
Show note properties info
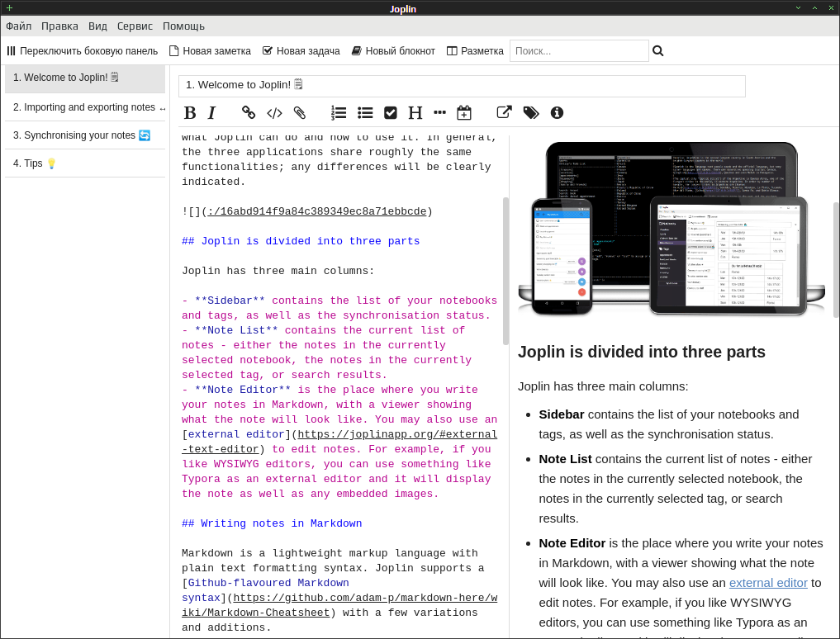[x=558, y=112]
